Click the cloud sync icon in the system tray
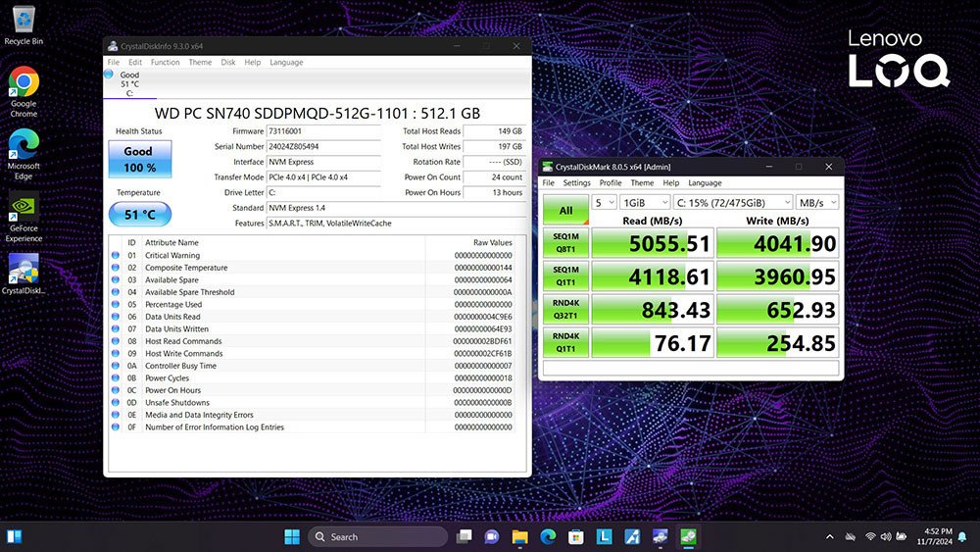Screen dimensions: 980x552 850,536
